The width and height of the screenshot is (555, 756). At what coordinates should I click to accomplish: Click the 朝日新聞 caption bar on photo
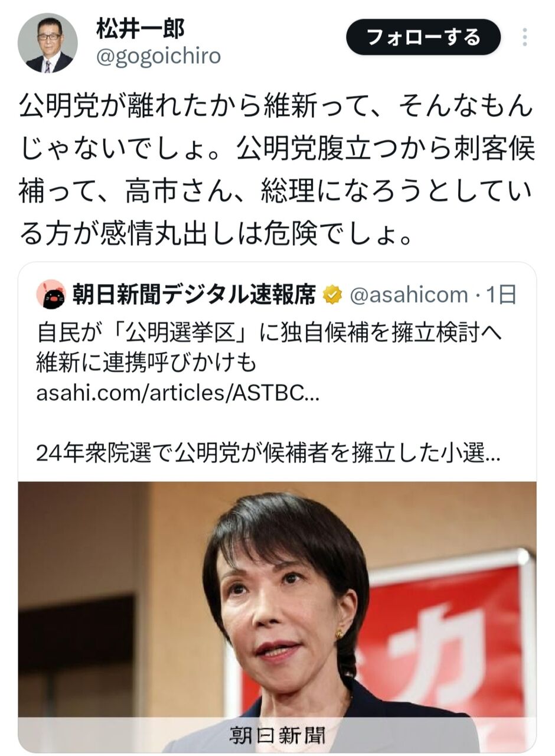click(x=277, y=735)
